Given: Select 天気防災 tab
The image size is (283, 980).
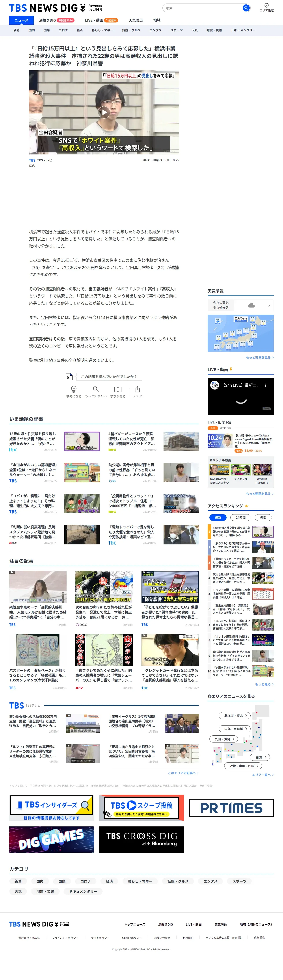Looking at the screenshot, I should coord(135,20).
